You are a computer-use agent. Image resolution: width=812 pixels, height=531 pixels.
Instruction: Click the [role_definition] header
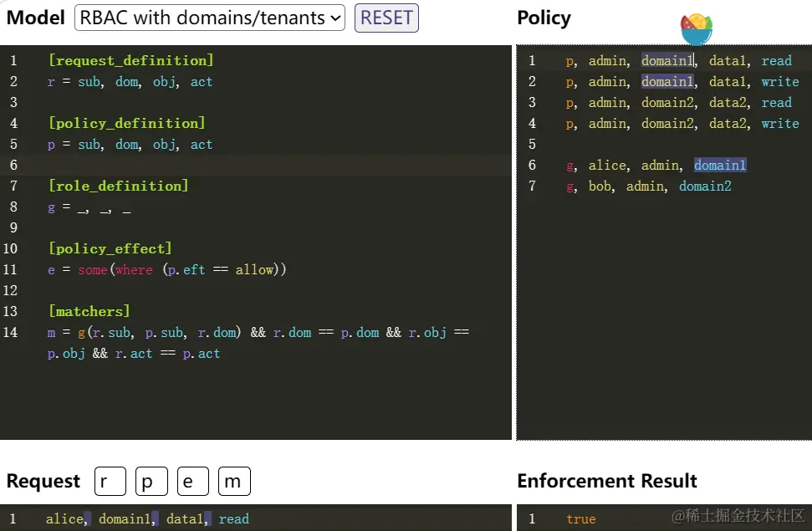tap(119, 186)
